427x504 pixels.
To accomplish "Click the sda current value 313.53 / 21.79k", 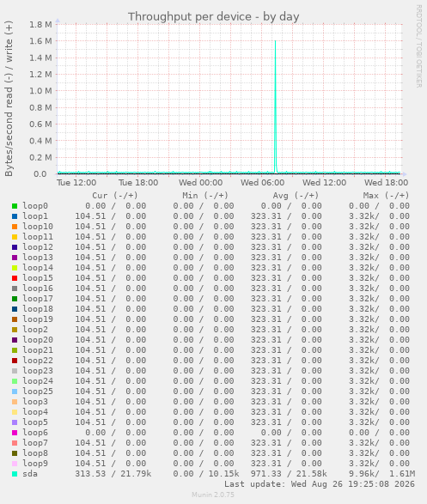I will click(113, 474).
